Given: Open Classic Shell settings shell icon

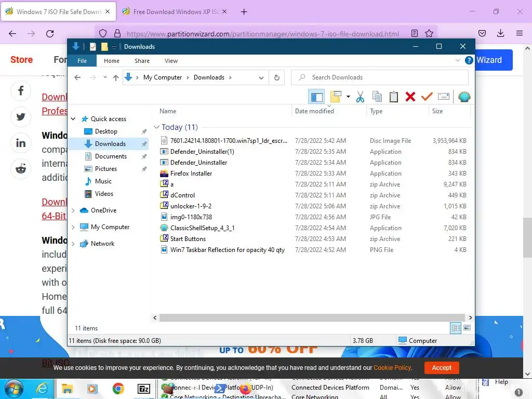Looking at the screenshot, I should 464,97.
